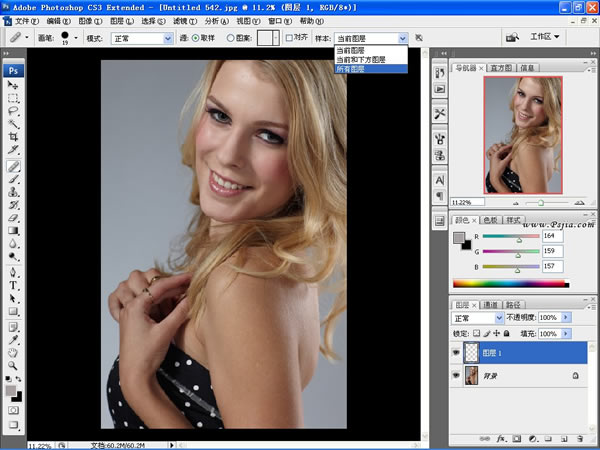The width and height of the screenshot is (600, 450).
Task: Open the 滤镜 (Filter) menu
Action: [x=182, y=20]
